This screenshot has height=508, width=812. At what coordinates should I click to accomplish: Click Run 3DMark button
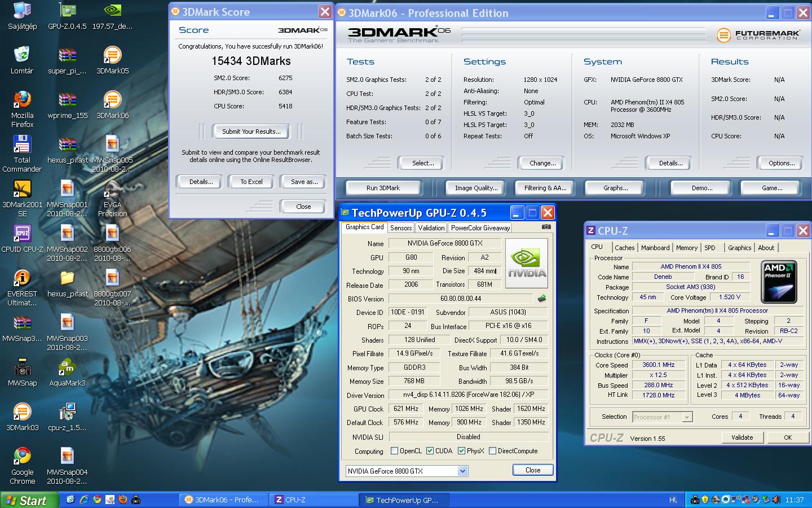[383, 188]
